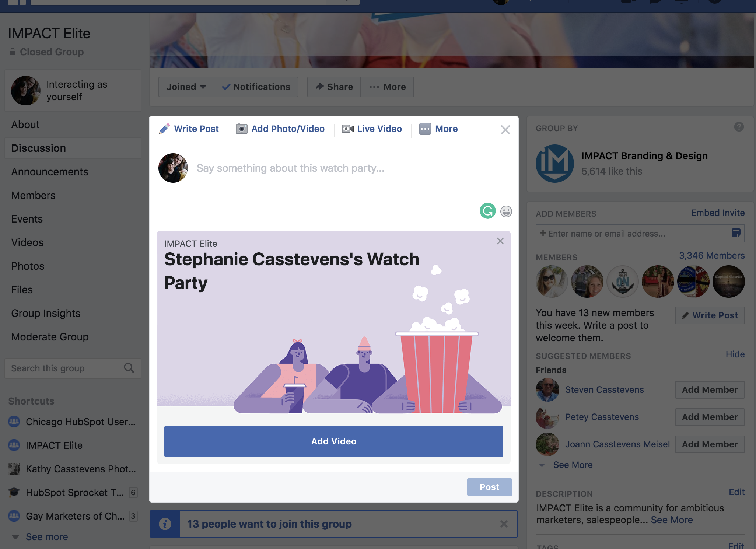Image resolution: width=756 pixels, height=549 pixels.
Task: Expand the description See More link
Action: point(672,520)
